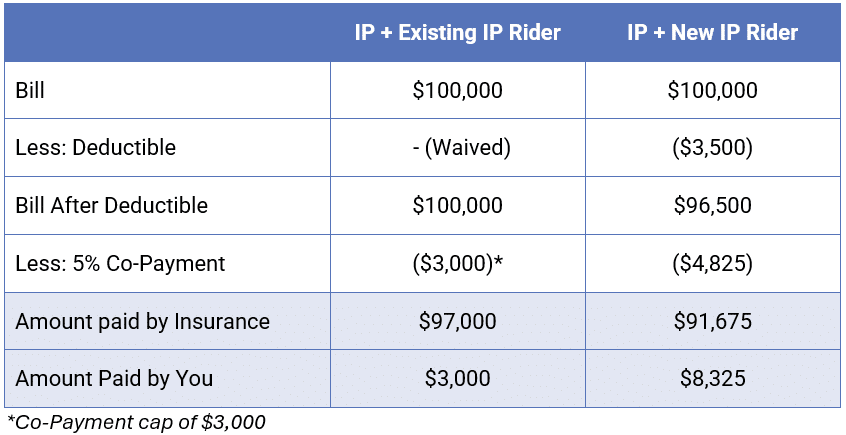The image size is (846, 435).
Task: Click the "Bill After Deductible" label cell
Action: 111,205
